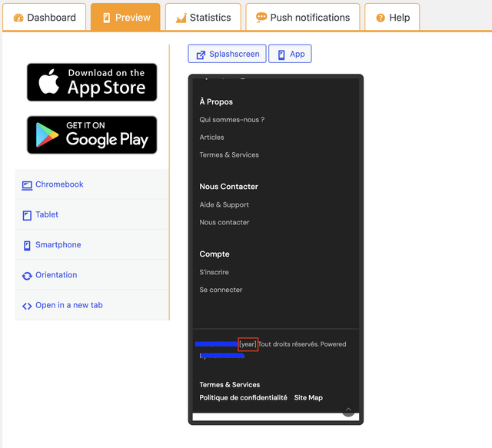Open the Splashscreen preview button
Image resolution: width=492 pixels, height=448 pixels.
228,54
